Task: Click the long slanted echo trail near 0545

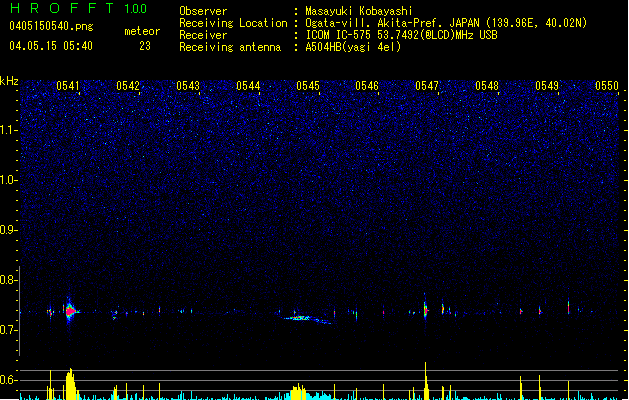Action: tap(307, 319)
